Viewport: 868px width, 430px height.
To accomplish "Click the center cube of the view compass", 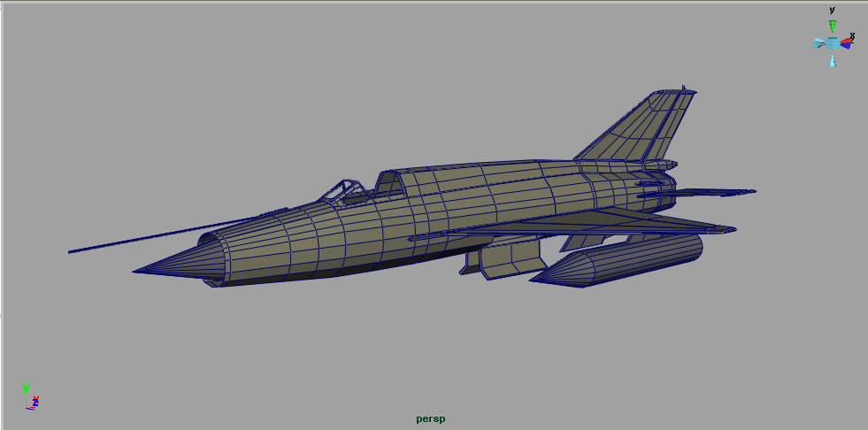I will pos(832,43).
